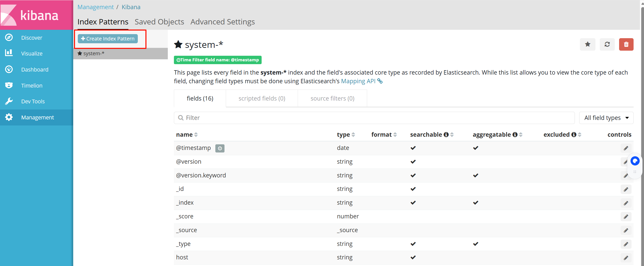Screen dimensions: 644x266
Task: Go to Management breadcrumb link
Action: pos(96,7)
